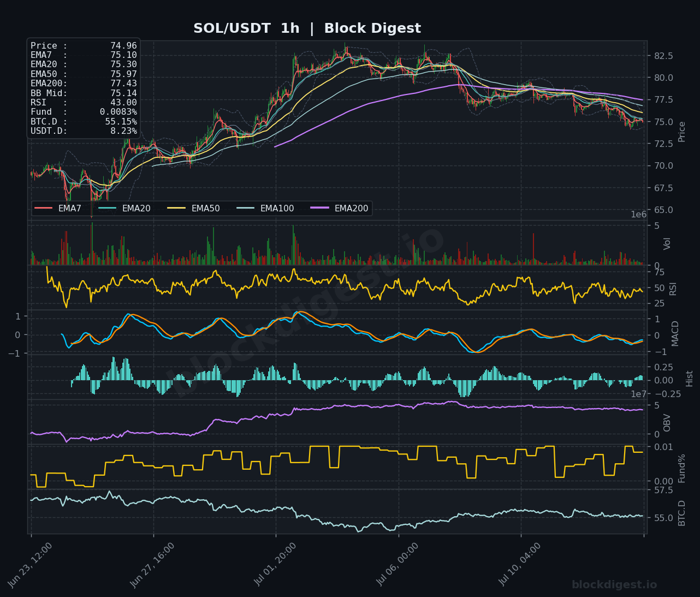Click the Jul 10, 04:00 date label

point(520,564)
